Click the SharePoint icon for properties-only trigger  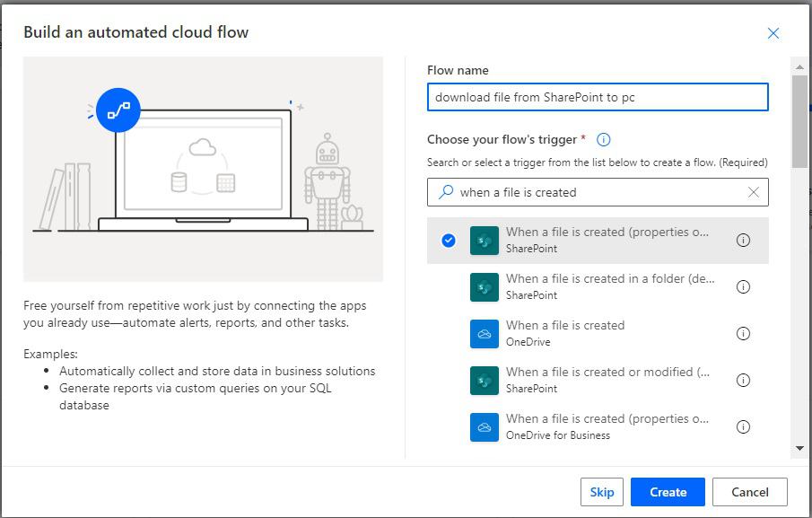tap(485, 241)
